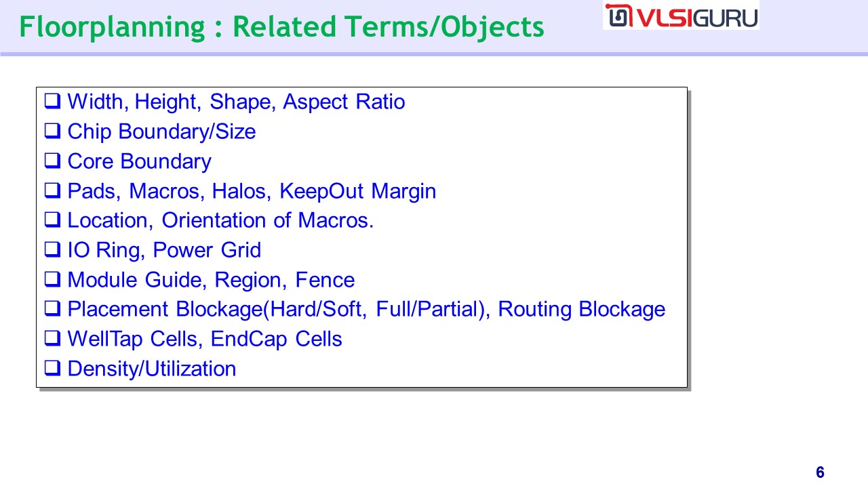This screenshot has width=868, height=488.
Task: Click the VLSIGURU logo icon
Action: coord(618,16)
